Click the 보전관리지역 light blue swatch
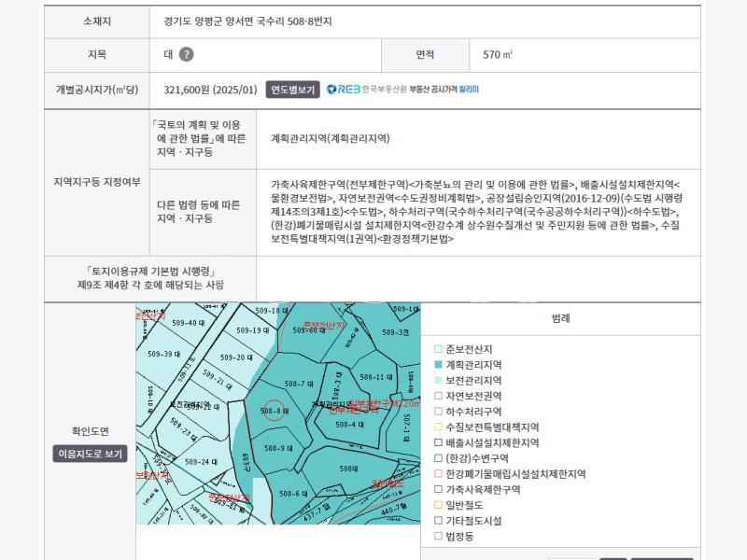The width and height of the screenshot is (747, 560). click(x=439, y=381)
